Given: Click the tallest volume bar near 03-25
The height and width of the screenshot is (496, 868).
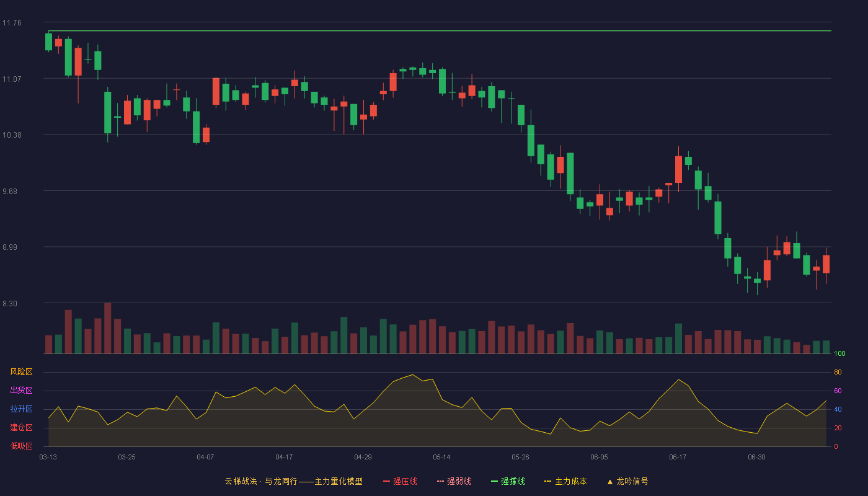Looking at the screenshot, I should pyautogui.click(x=108, y=328).
